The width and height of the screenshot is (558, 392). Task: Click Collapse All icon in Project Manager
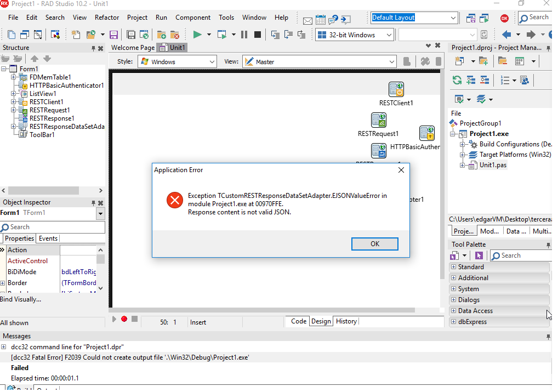[x=485, y=80]
